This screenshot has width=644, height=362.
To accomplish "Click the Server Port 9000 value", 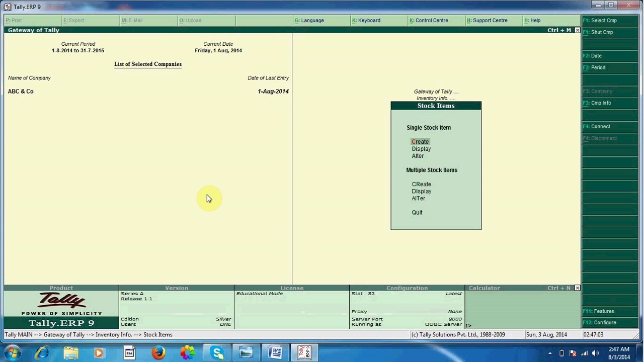I will tap(455, 319).
